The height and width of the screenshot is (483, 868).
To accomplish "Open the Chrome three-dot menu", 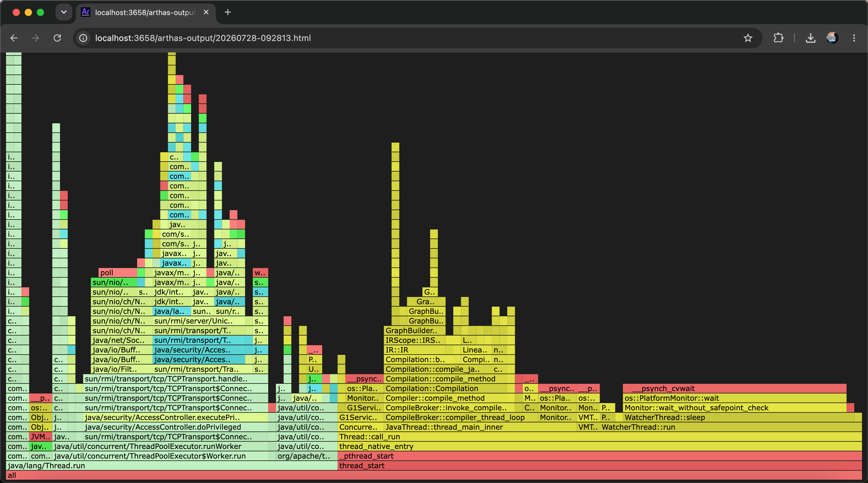I will (x=854, y=38).
